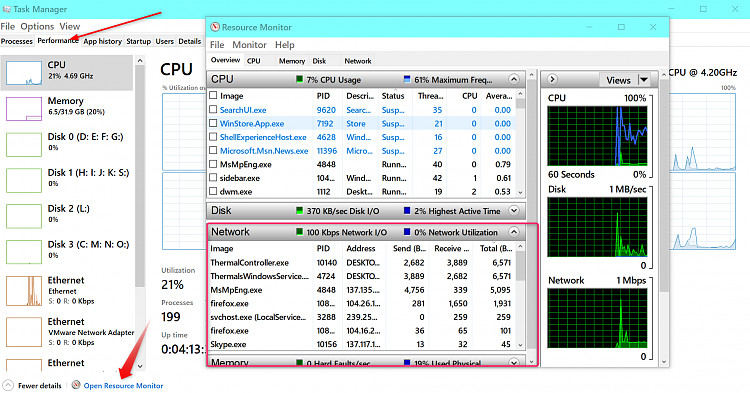Open the File menu in Resource Monitor

pyautogui.click(x=217, y=44)
